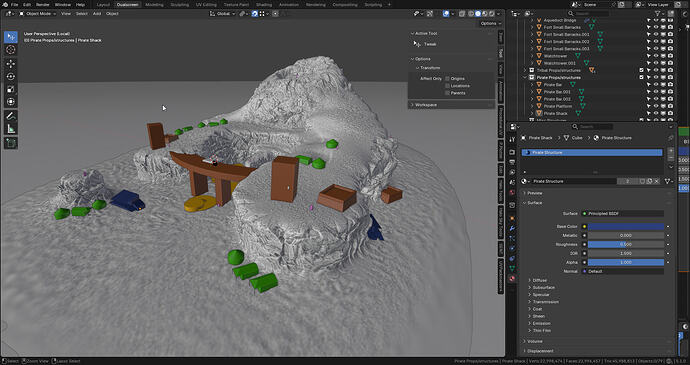The image size is (690, 365).
Task: Select the Scale tool
Action: coord(11,89)
